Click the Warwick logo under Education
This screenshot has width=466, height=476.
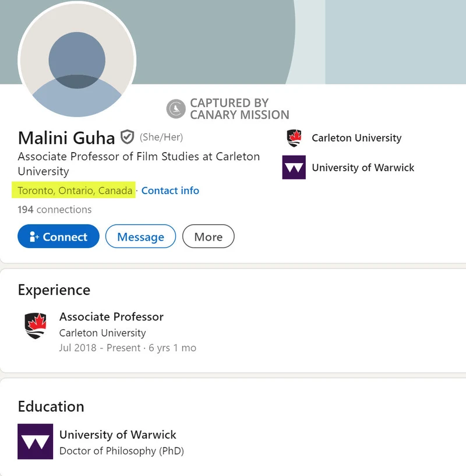click(x=35, y=442)
